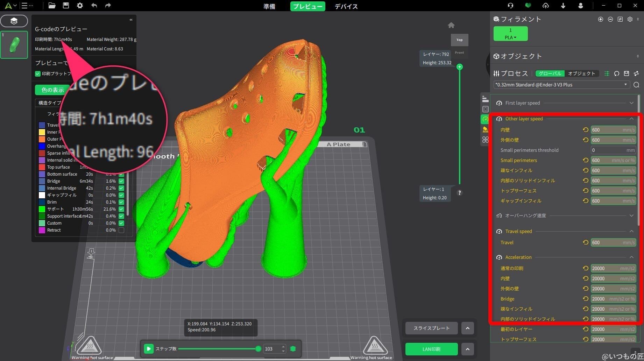This screenshot has height=361, width=644.
Task: Search presets with the magnifier icon
Action: [x=636, y=85]
